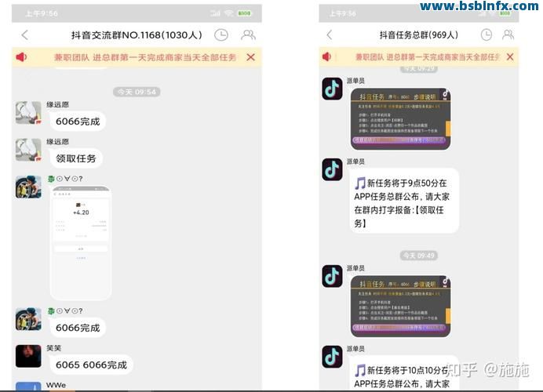Dismiss announcement banner in 抖音交流群 chat
The image size is (543, 392).
click(250, 57)
